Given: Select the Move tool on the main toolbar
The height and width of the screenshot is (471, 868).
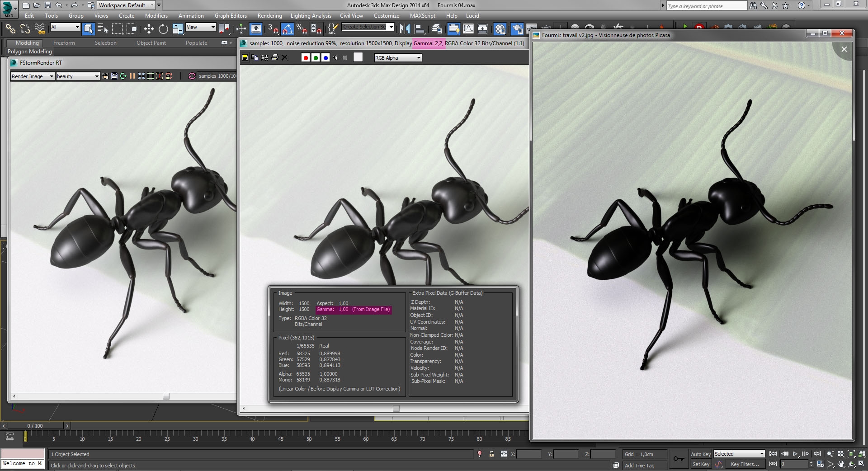Looking at the screenshot, I should pyautogui.click(x=148, y=29).
